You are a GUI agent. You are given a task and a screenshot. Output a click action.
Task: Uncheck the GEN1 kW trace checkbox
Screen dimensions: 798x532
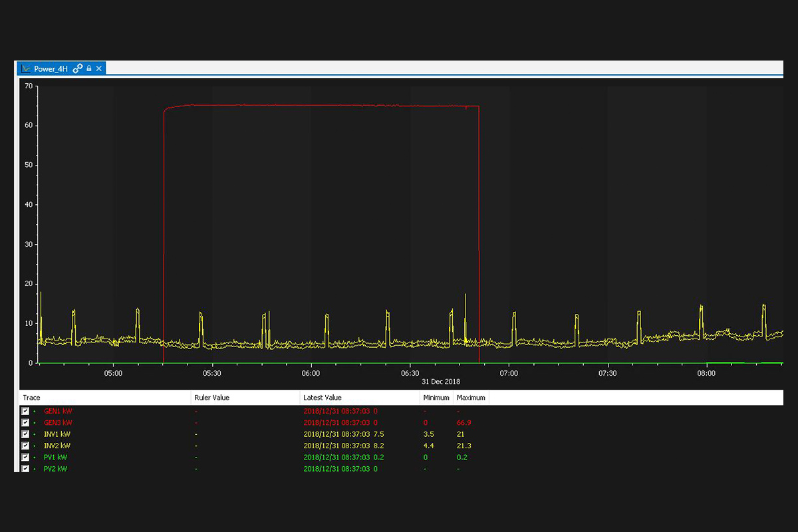tap(25, 412)
